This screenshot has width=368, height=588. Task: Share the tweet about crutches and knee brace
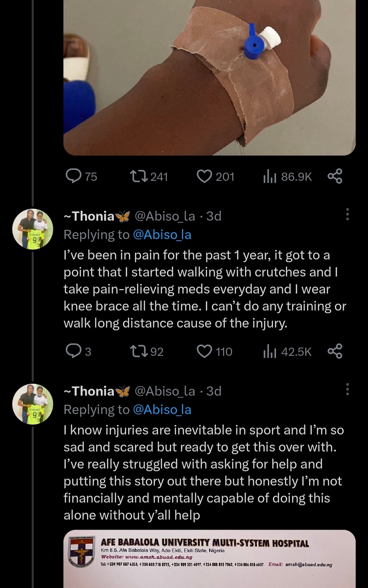pyautogui.click(x=335, y=351)
